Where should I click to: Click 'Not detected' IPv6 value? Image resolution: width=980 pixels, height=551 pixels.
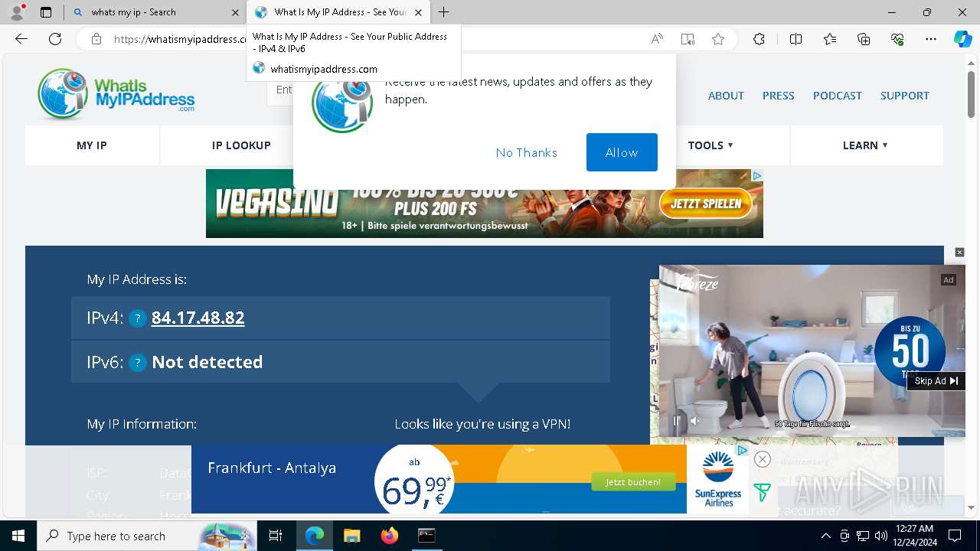[207, 362]
